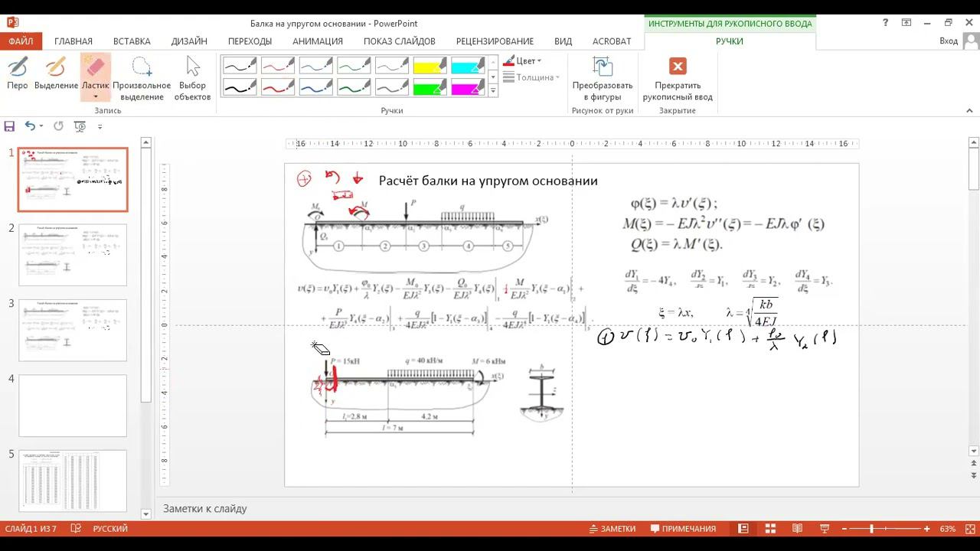Pick the yellow highlighter style
This screenshot has width=980, height=551.
tap(430, 67)
